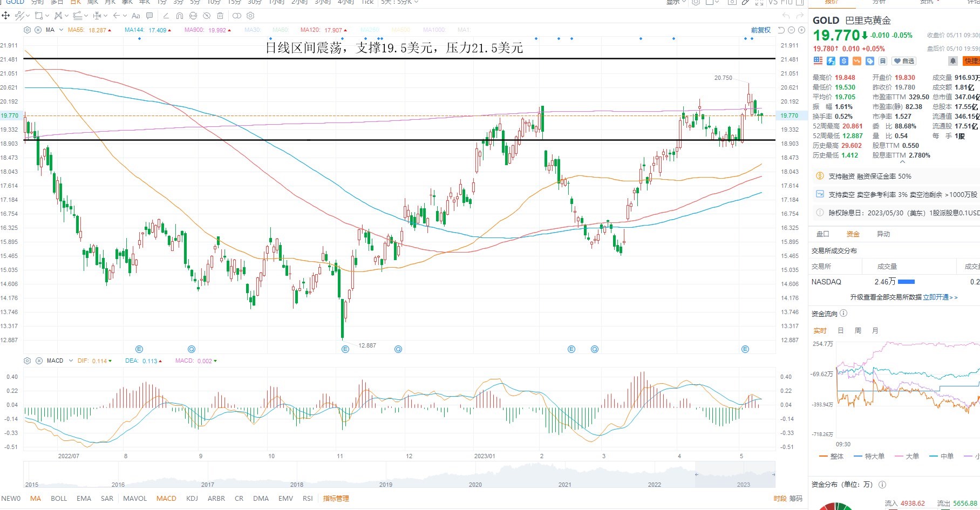Toggle the 自选 watchlist heart button
This screenshot has width=980, height=510.
point(904,61)
